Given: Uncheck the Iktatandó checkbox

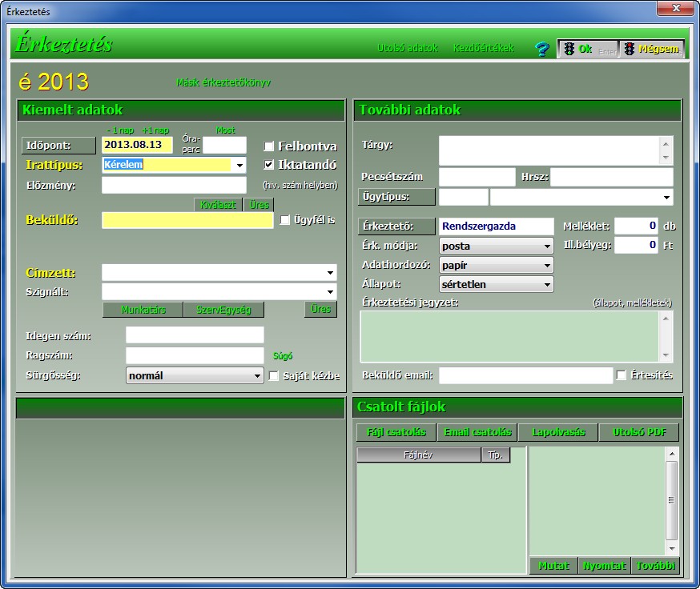Looking at the screenshot, I should pyautogui.click(x=269, y=165).
